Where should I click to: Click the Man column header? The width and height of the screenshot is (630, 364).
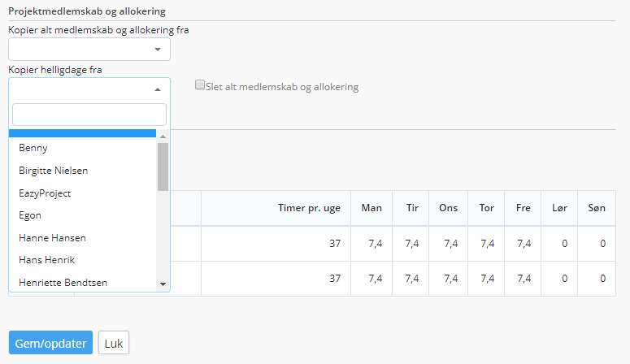(371, 208)
